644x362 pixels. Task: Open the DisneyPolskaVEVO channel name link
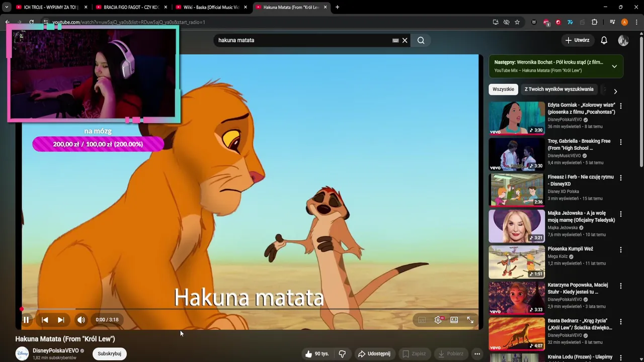coord(56,350)
